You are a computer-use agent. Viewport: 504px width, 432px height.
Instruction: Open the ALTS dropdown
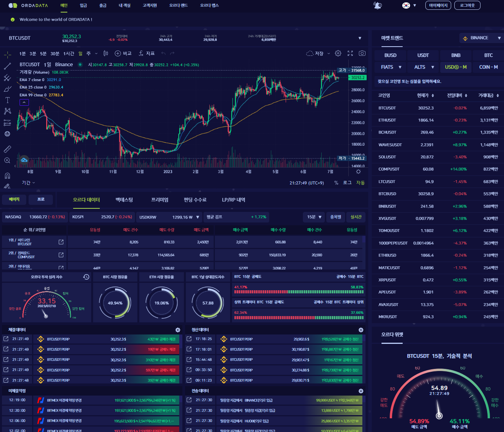tap(424, 67)
